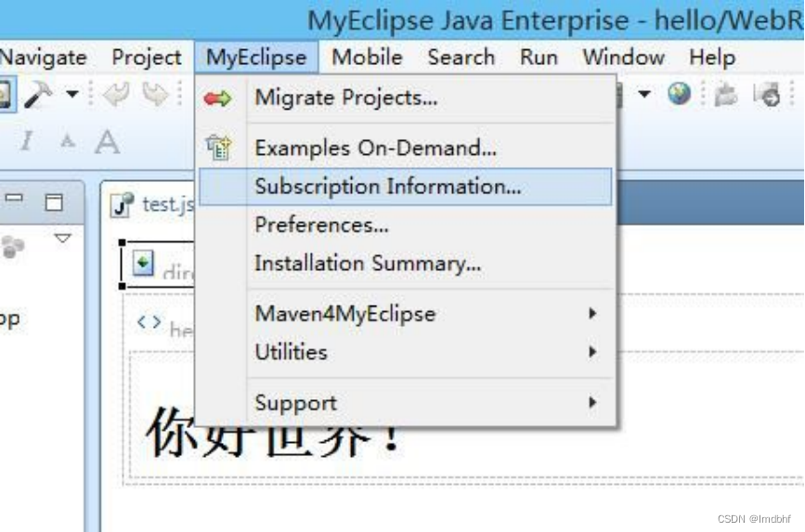805x532 pixels.
Task: Choose Migrate Projects from menu
Action: [x=406, y=97]
